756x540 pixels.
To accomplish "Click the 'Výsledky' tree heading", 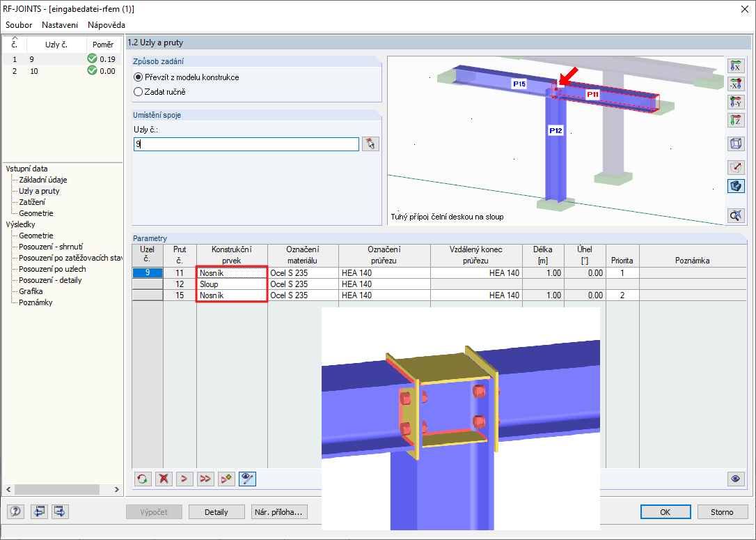I will (20, 224).
